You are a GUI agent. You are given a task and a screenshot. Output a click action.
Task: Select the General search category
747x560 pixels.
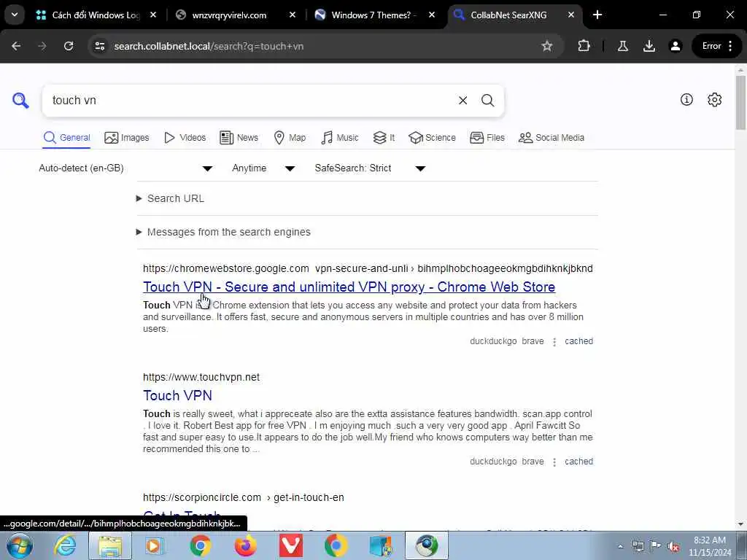click(x=66, y=138)
